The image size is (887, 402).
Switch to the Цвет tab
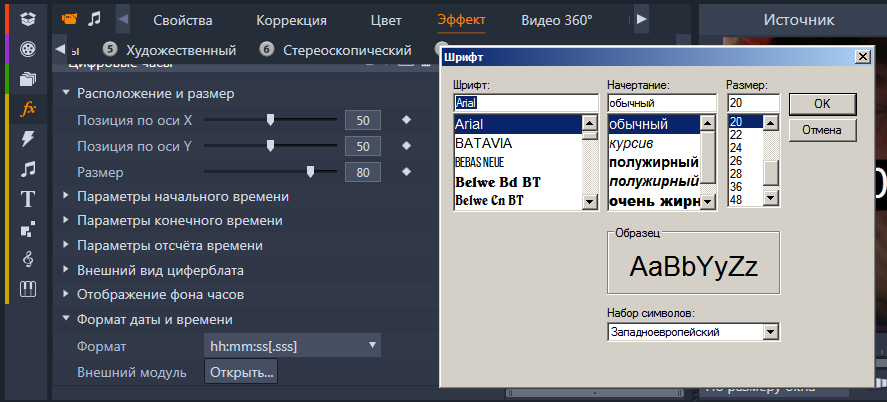tap(386, 20)
